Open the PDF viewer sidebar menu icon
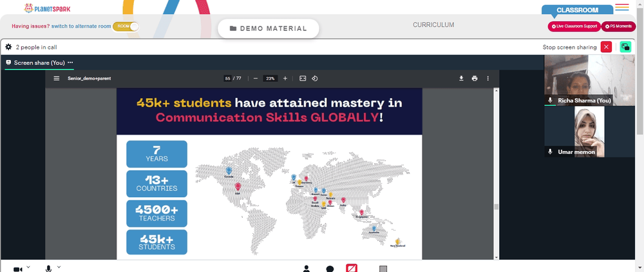 (x=57, y=79)
